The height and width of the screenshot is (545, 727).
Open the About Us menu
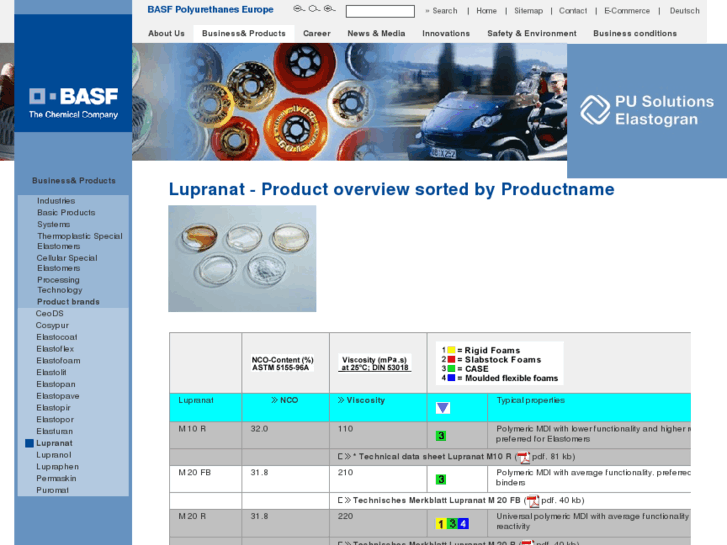point(166,33)
